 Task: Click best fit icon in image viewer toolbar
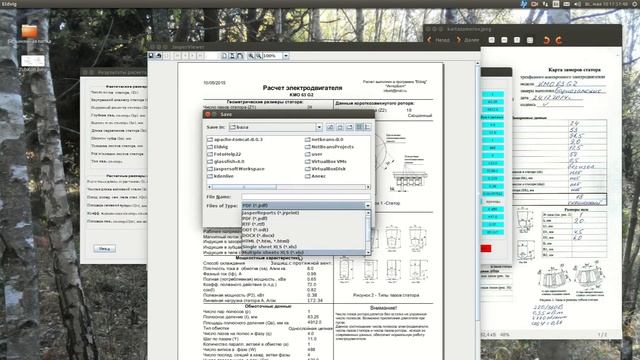[530, 40]
